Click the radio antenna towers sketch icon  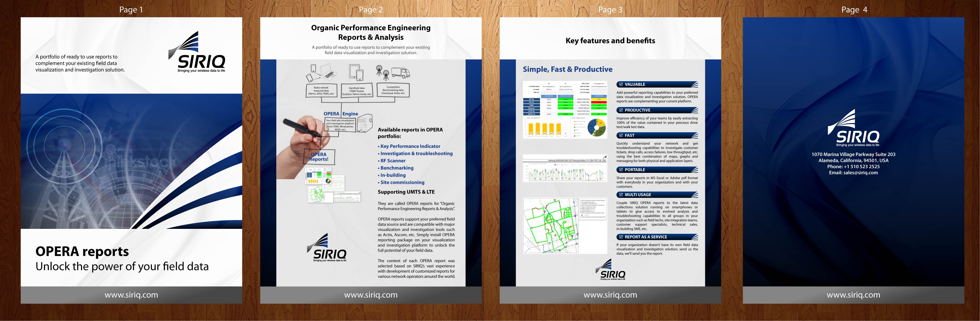pos(382,72)
